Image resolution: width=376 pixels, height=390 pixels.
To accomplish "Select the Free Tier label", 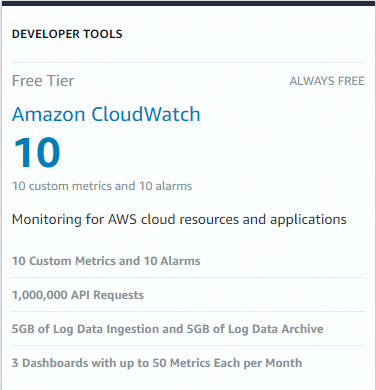I will tap(43, 81).
